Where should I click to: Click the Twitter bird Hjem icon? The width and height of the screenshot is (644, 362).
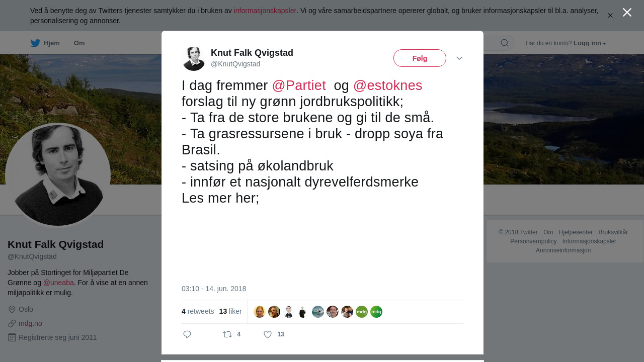[35, 43]
